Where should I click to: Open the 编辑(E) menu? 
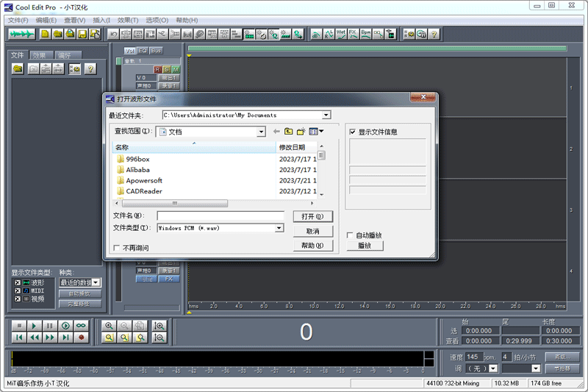pyautogui.click(x=46, y=21)
